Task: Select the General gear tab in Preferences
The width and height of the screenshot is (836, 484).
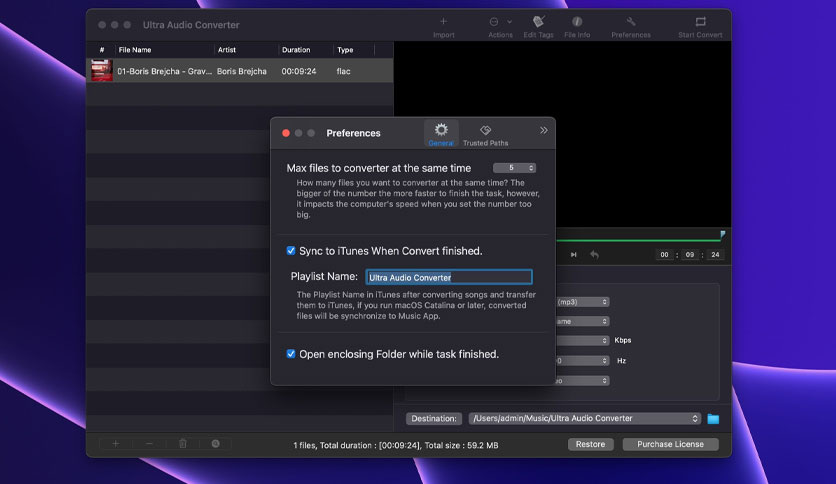Action: pos(441,134)
